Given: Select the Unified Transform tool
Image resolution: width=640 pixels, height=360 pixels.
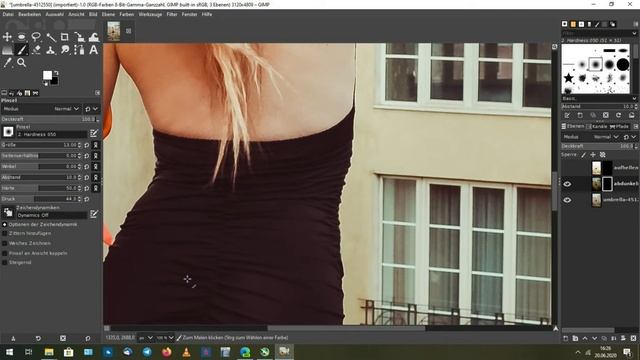Looking at the screenshot, I should click(79, 37).
